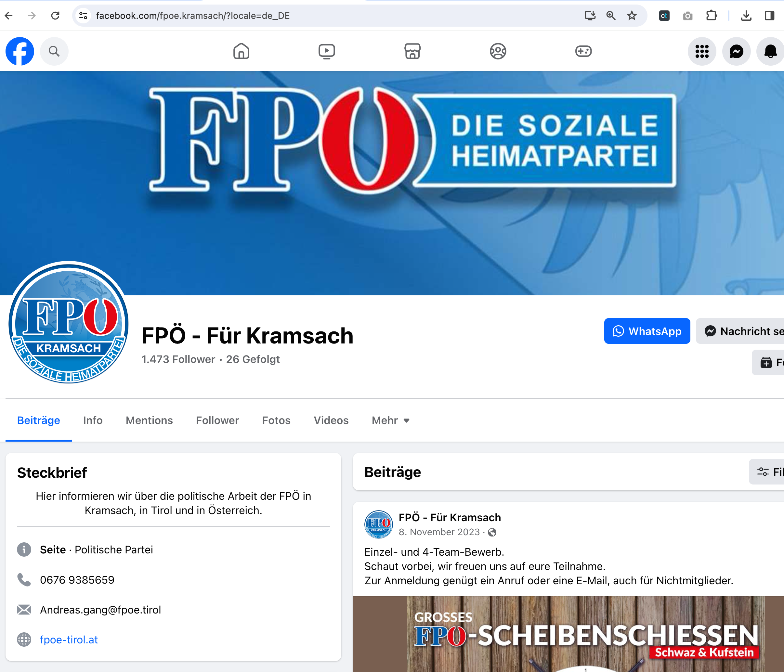Screen dimensions: 784x672
Task: Toggle the browser side panel
Action: coord(769,16)
